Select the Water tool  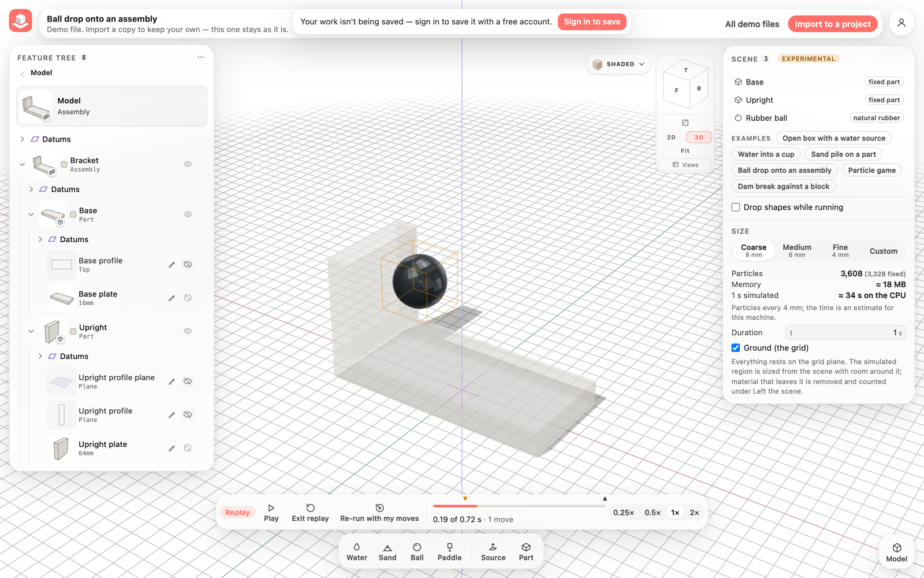click(x=356, y=552)
